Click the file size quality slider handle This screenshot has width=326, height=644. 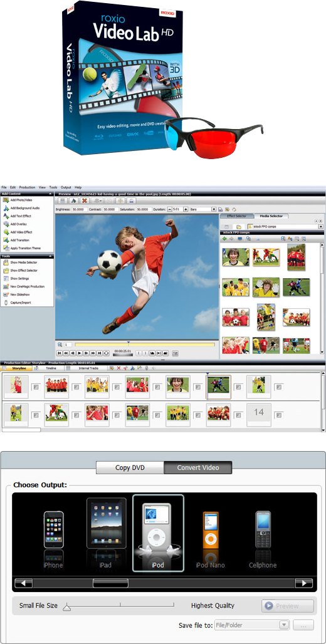coord(66,608)
